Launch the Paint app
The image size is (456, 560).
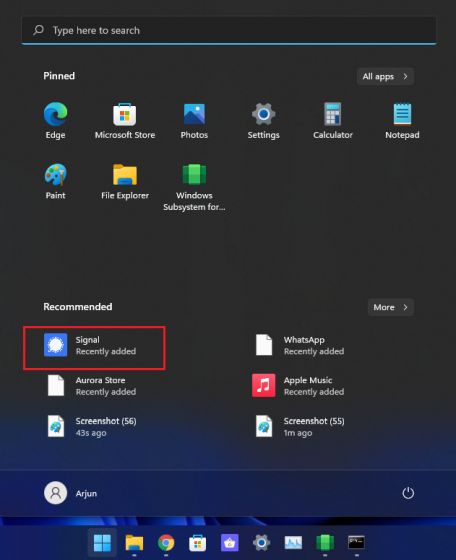tap(55, 175)
